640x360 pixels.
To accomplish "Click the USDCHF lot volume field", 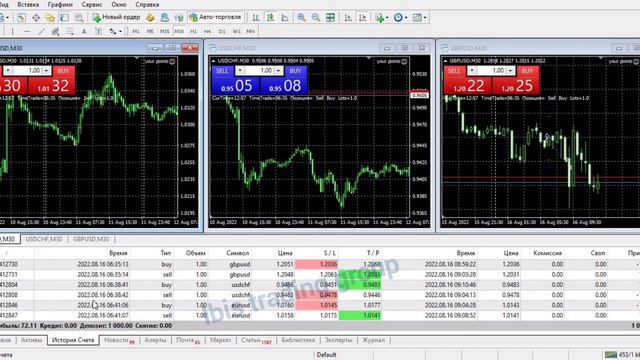I will 260,71.
